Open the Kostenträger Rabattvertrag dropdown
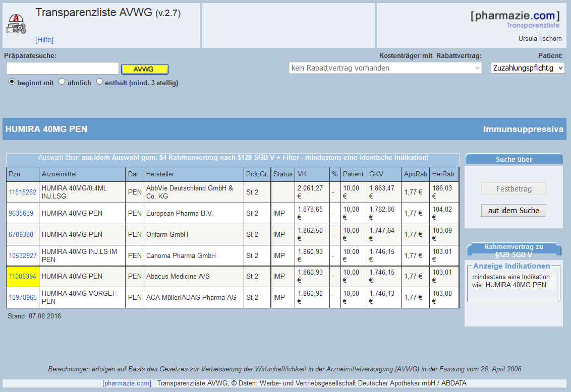The height and width of the screenshot is (392, 571). click(385, 68)
